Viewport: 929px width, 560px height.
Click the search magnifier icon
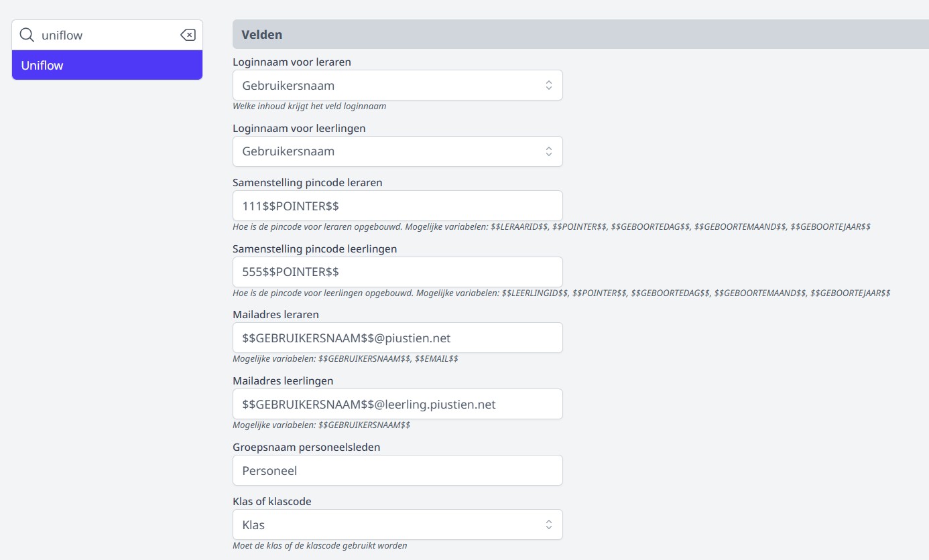pyautogui.click(x=27, y=34)
